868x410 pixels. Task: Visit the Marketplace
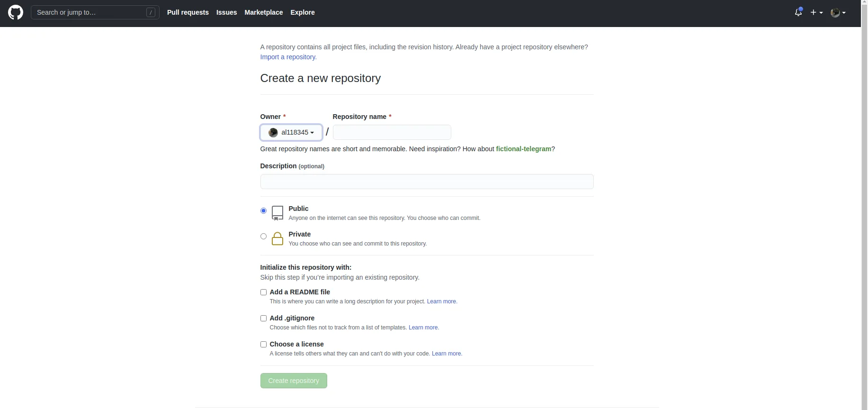coord(264,12)
